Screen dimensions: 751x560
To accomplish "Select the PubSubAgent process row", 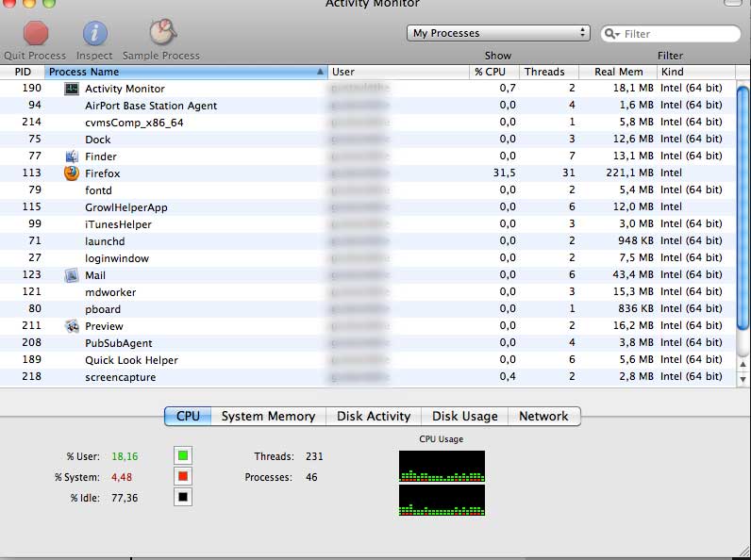I will click(367, 343).
